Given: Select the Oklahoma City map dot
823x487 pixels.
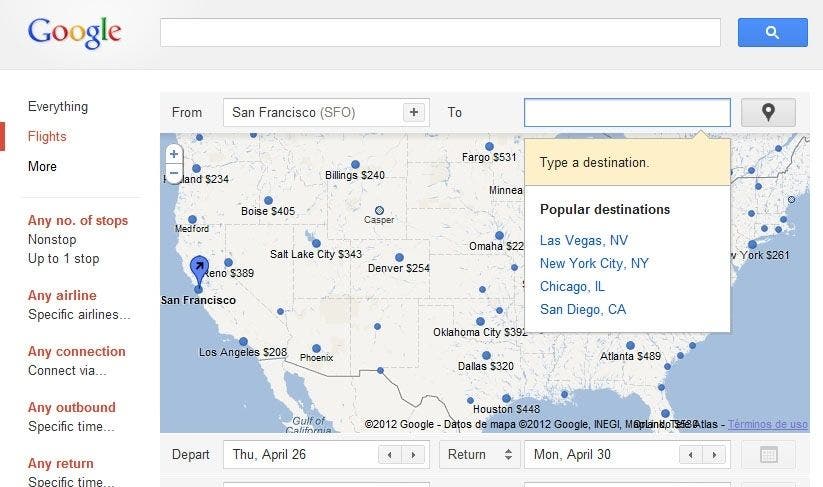Looking at the screenshot, I should pyautogui.click(x=480, y=322).
